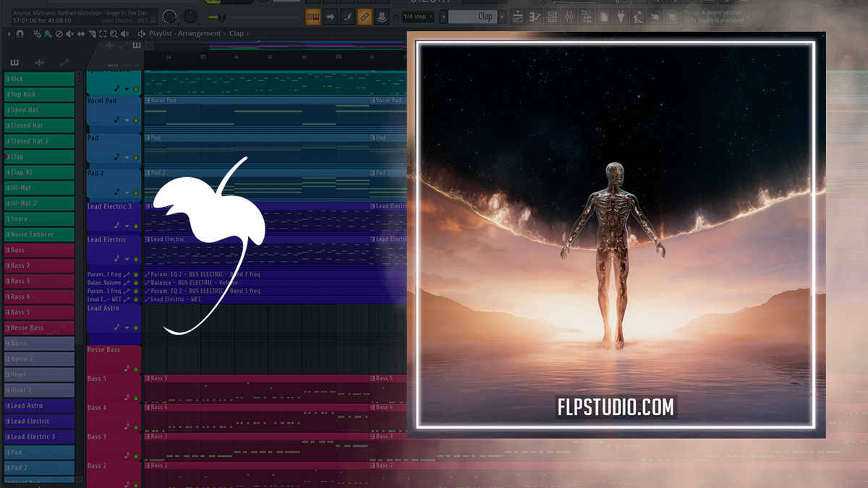
Task: Select the Mute tool in the Playlist toolbar
Action: (x=69, y=34)
